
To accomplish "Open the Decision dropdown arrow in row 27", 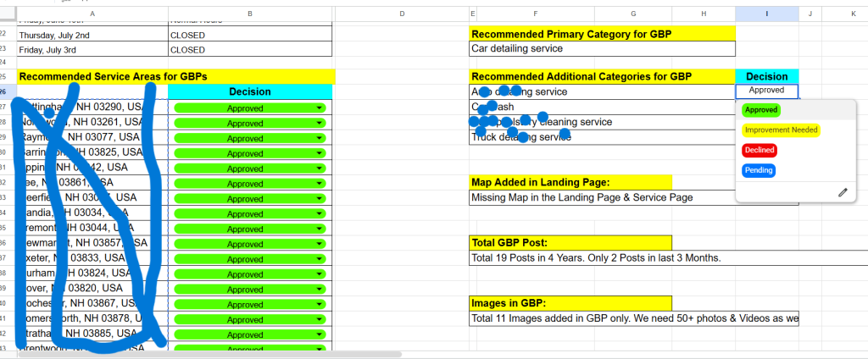I will click(320, 108).
